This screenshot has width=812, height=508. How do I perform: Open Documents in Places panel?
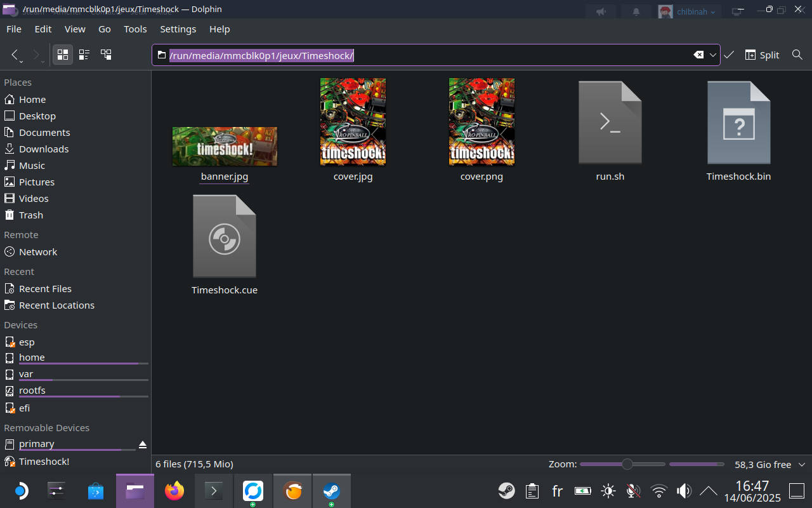coord(75,133)
